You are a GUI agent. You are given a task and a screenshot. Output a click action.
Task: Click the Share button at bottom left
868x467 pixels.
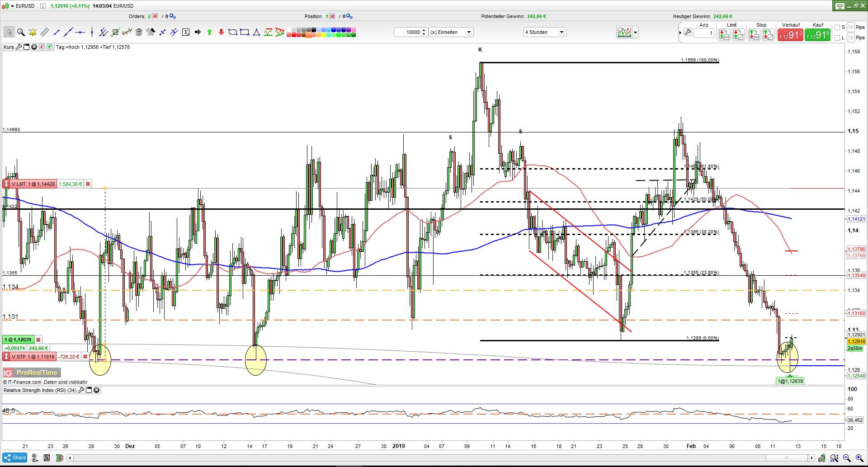(15, 458)
